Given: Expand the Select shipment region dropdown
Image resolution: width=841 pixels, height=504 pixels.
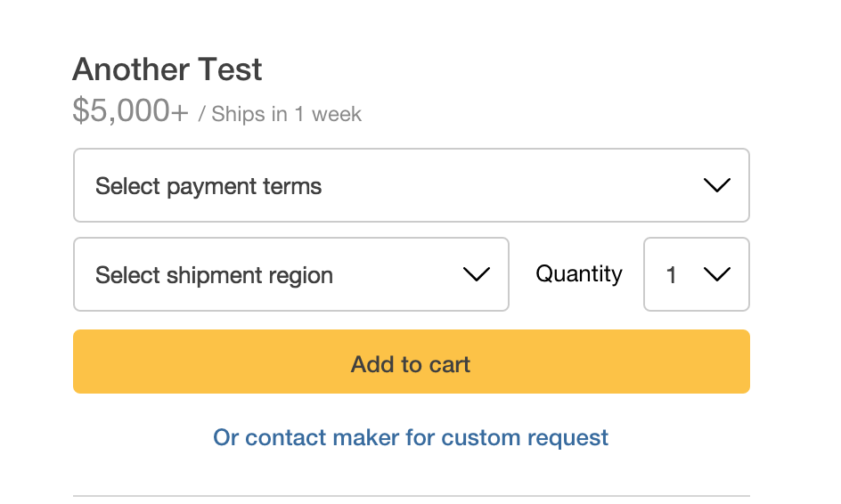Looking at the screenshot, I should (x=291, y=274).
